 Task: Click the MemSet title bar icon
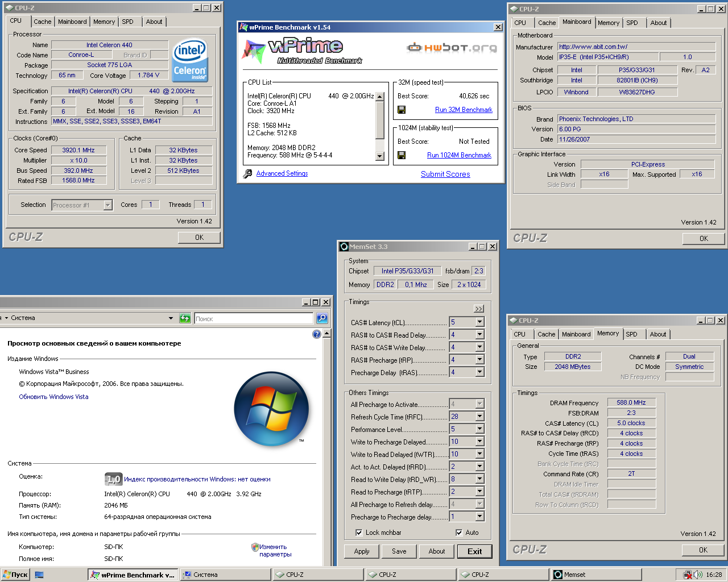344,247
